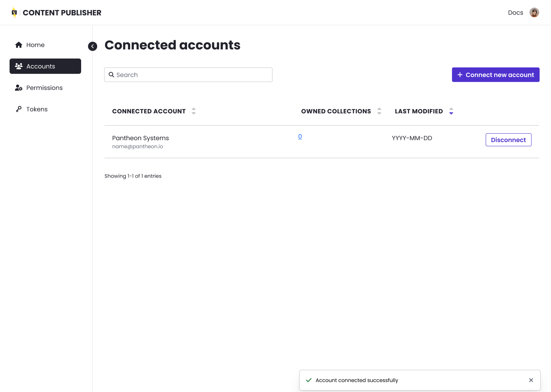Click the Pantheon Systems account name
This screenshot has width=551, height=392.
(x=140, y=138)
